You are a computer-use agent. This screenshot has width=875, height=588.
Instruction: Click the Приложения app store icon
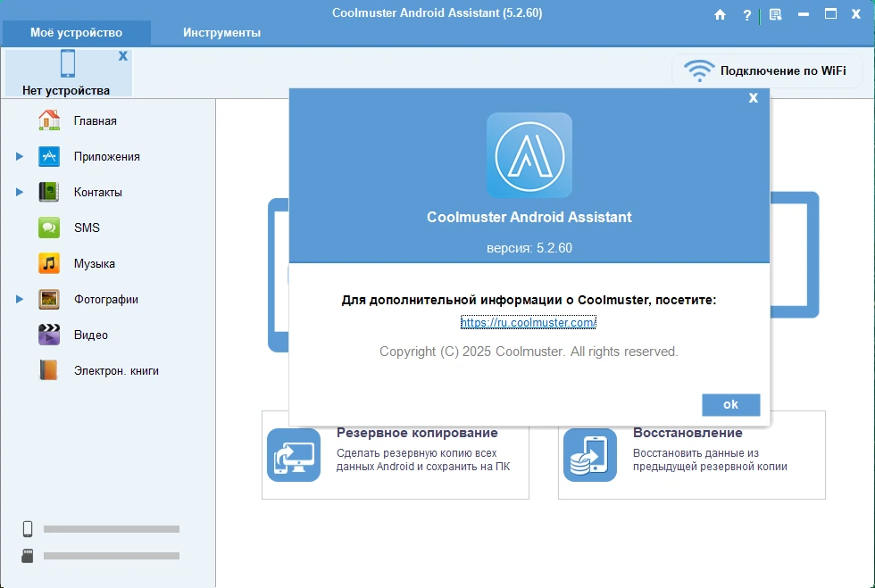pyautogui.click(x=49, y=156)
